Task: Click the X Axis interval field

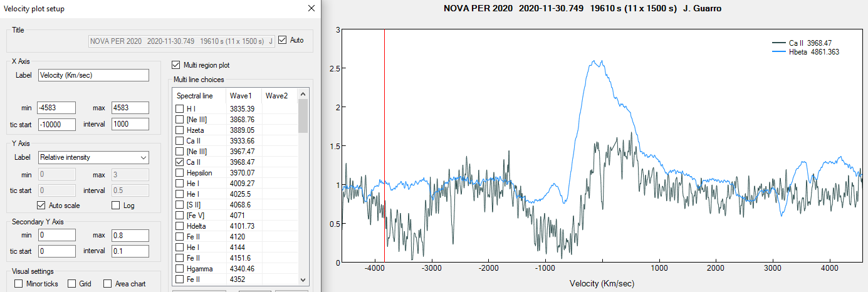Action: tap(130, 124)
